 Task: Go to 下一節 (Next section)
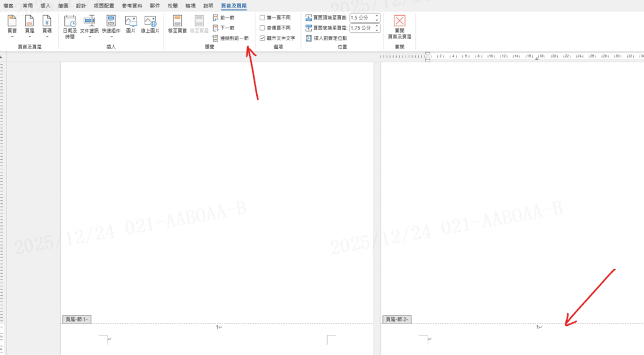click(x=224, y=28)
